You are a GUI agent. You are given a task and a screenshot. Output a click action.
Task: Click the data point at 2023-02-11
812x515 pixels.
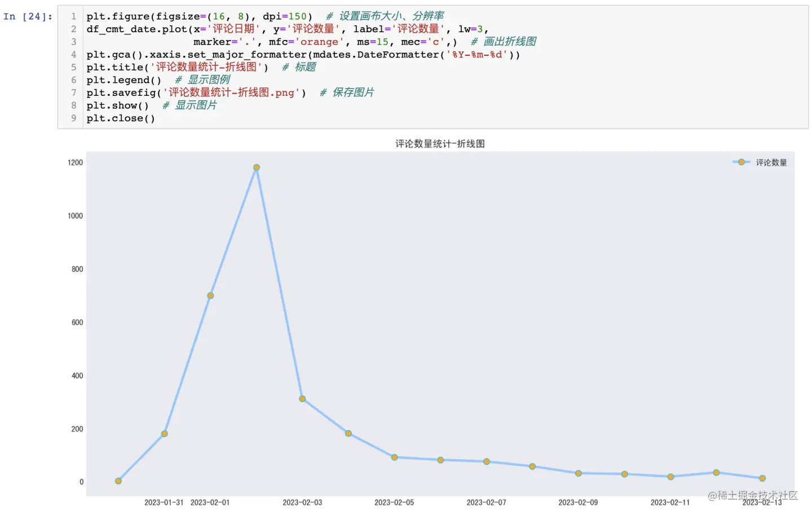point(670,477)
